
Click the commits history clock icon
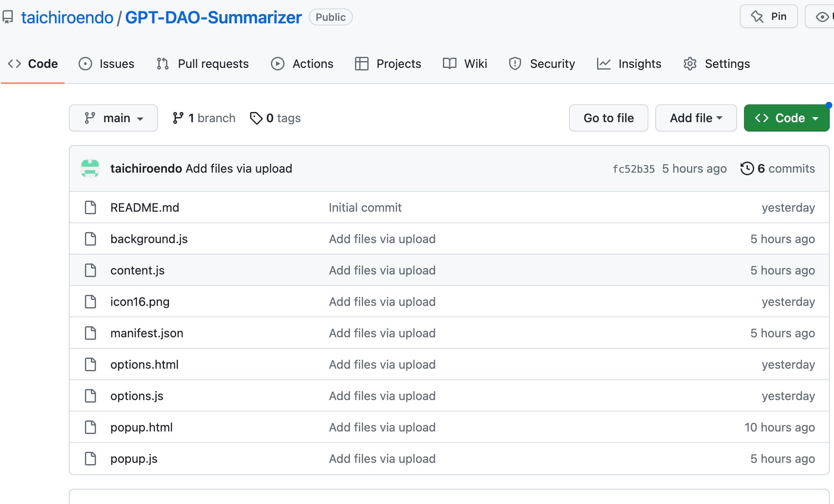747,168
